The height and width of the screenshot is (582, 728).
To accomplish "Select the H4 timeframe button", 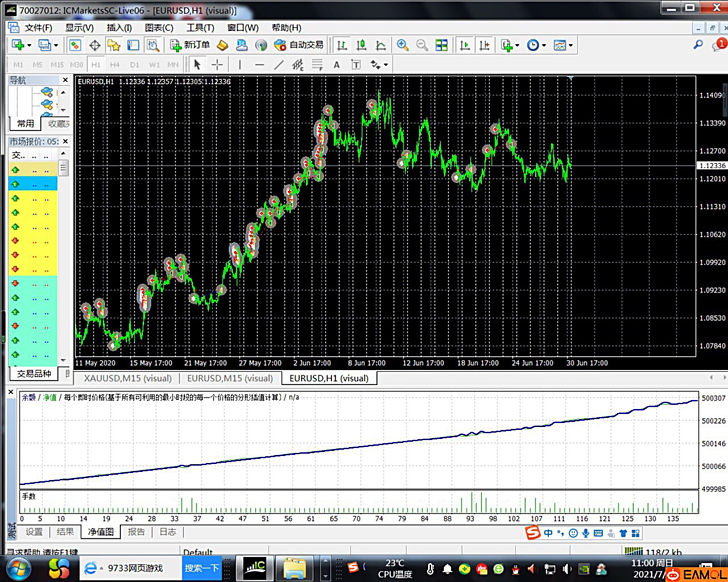I will pos(115,65).
